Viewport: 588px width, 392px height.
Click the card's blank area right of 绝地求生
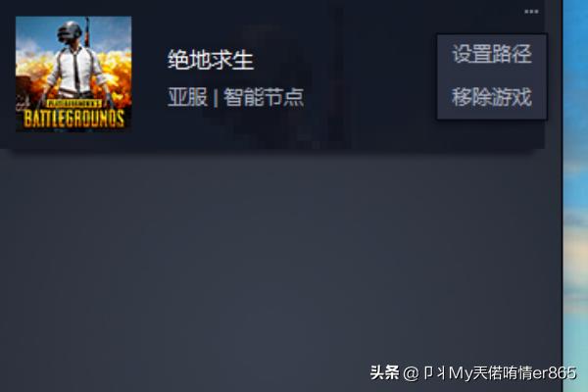click(x=345, y=60)
